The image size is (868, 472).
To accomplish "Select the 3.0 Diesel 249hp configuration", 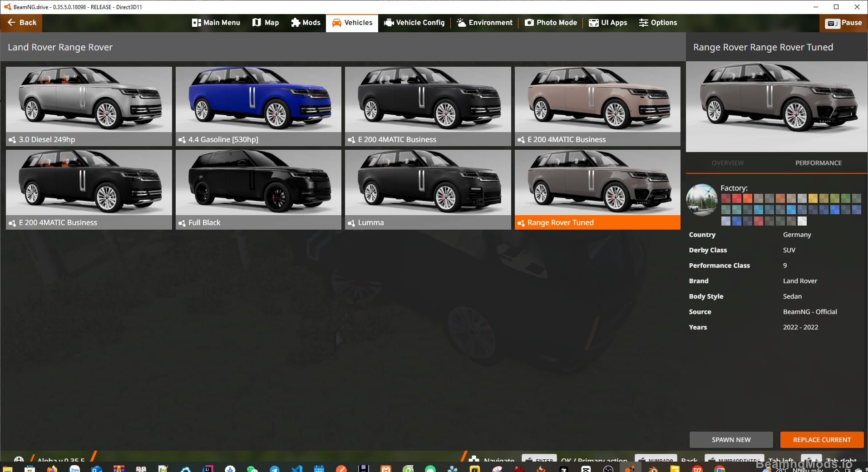I will [89, 106].
